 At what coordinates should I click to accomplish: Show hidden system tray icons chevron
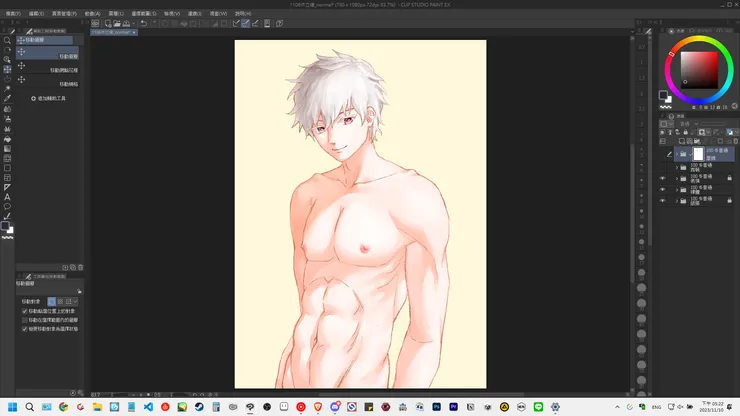point(617,407)
